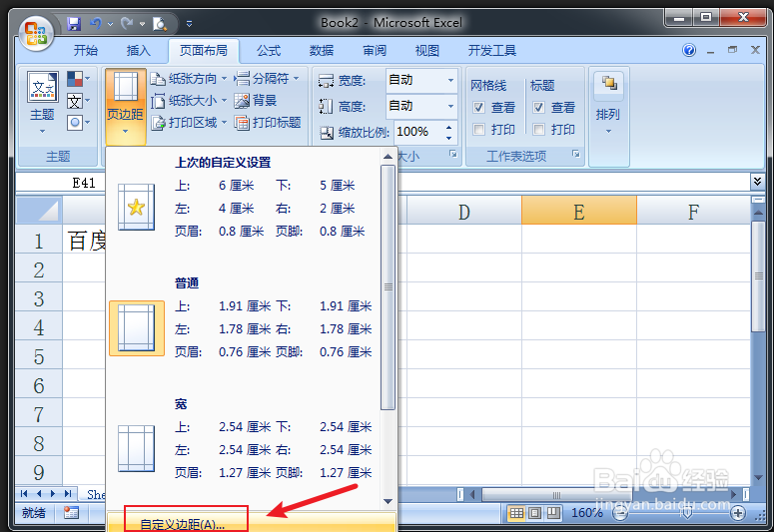Click zoom in plus button

737,513
